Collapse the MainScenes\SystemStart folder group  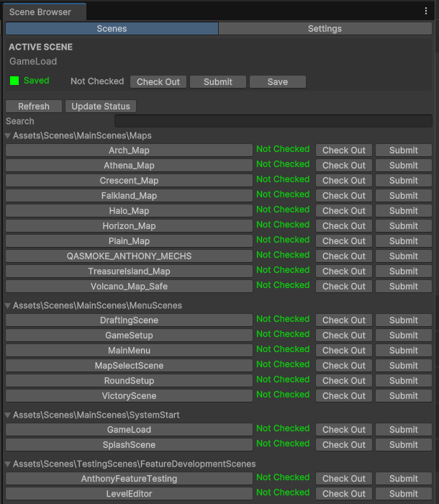pos(8,415)
